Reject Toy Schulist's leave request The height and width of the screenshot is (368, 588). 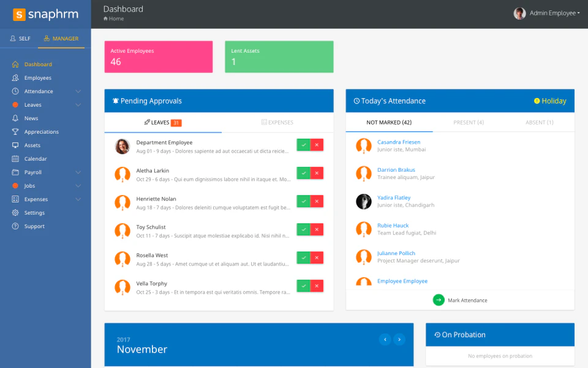pyautogui.click(x=317, y=229)
